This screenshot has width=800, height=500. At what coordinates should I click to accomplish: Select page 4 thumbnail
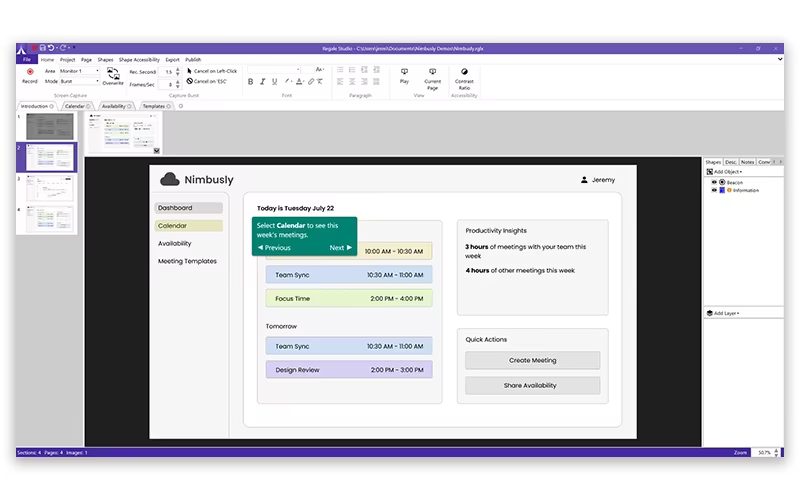(x=49, y=218)
